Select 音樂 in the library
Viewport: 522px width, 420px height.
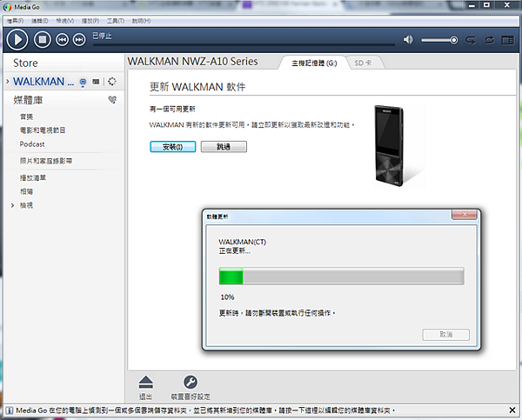coord(26,117)
